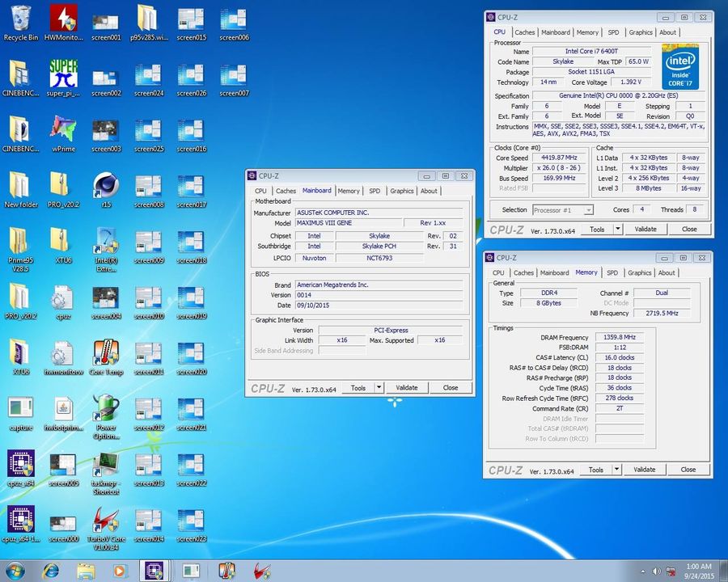Open the Intel Extreme Tuning shortcut
Viewport: 728px width, 582px height.
point(106,242)
